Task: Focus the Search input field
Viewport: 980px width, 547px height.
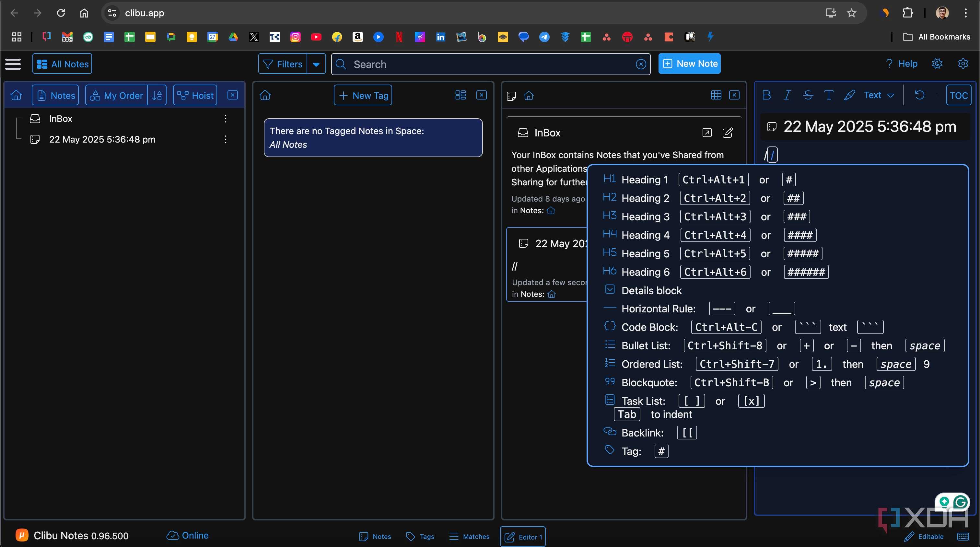Action: [x=491, y=64]
